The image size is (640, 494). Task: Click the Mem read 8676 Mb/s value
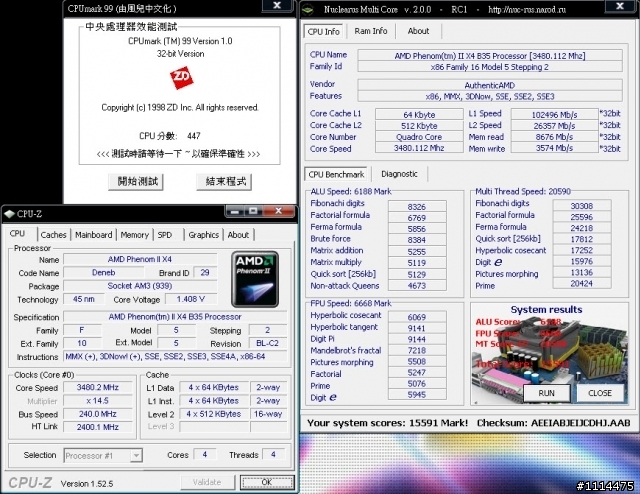[x=554, y=137]
